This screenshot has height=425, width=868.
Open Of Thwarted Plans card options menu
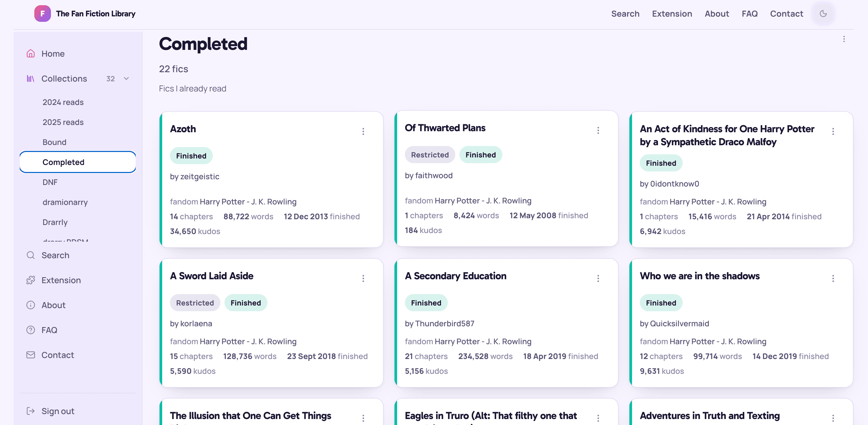[x=598, y=130]
